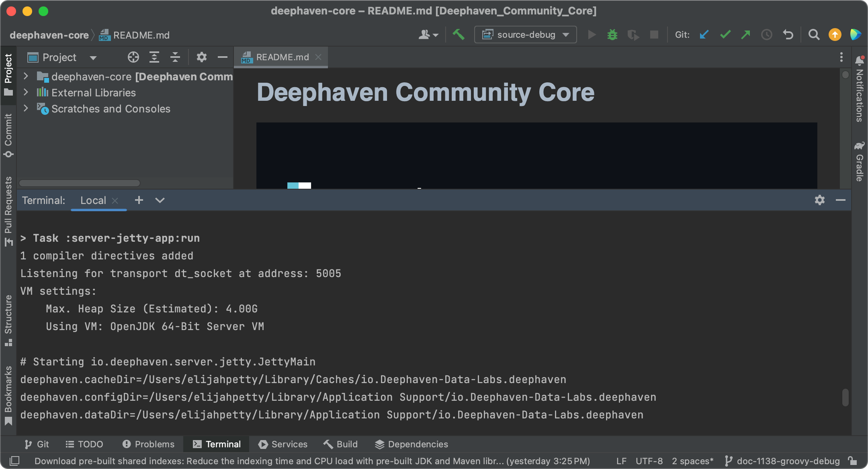Click the doc-1138-groovy-debug branch widget
Viewport: 868px width, 469px height.
coord(782,461)
